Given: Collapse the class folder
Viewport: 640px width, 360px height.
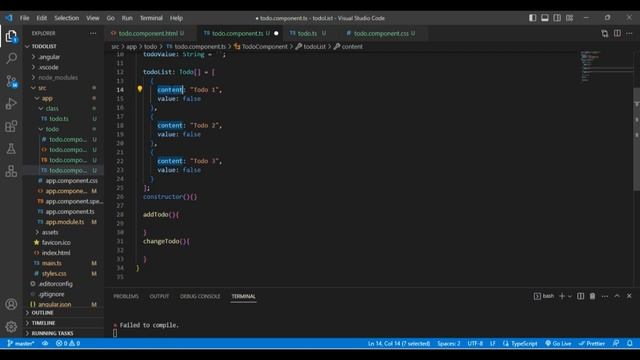Looking at the screenshot, I should 63,108.
